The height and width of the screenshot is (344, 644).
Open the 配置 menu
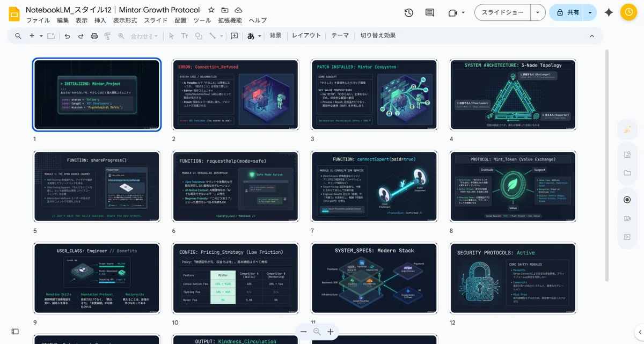pos(180,20)
